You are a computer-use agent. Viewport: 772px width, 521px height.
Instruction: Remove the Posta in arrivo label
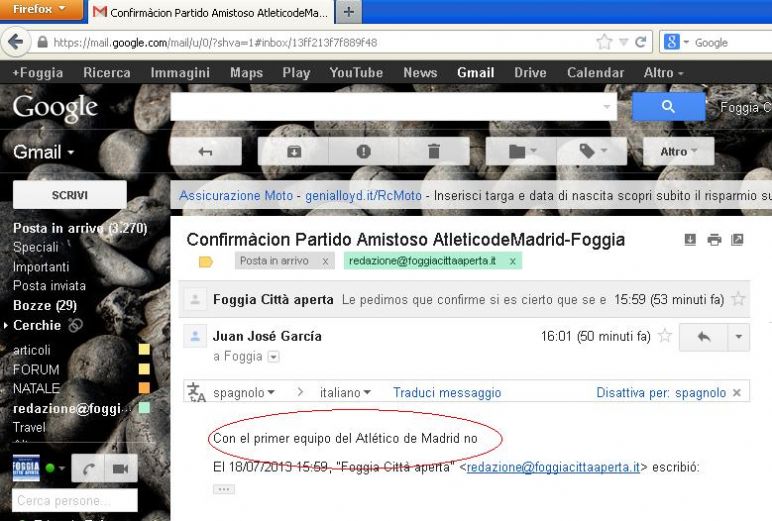(x=325, y=261)
